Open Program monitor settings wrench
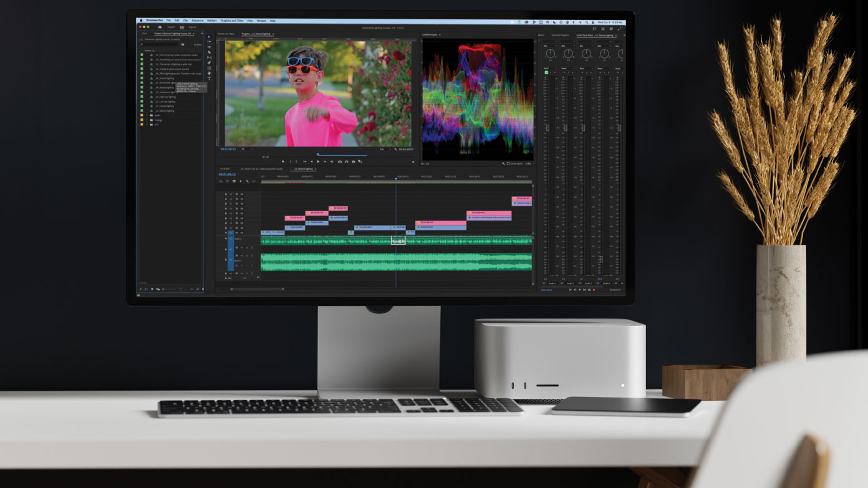 pos(395,149)
